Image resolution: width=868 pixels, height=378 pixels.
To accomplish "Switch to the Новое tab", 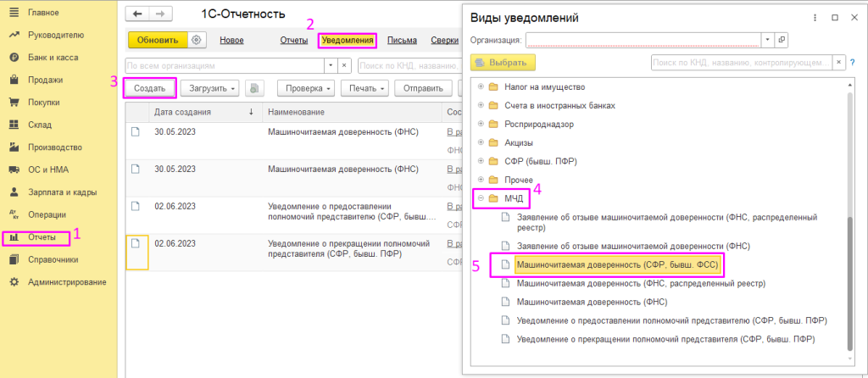I will (x=231, y=41).
